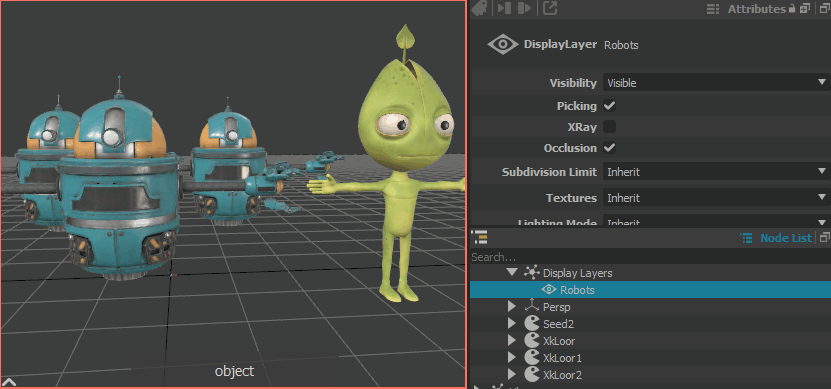Open the Subdivision Limit dropdown
Image resolution: width=831 pixels, height=389 pixels.
pos(717,172)
